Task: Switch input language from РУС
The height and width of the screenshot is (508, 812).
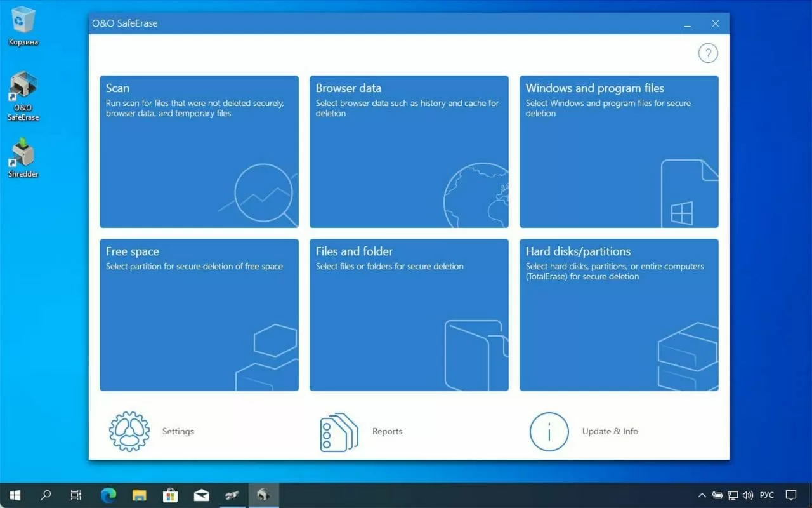Action: tap(767, 495)
